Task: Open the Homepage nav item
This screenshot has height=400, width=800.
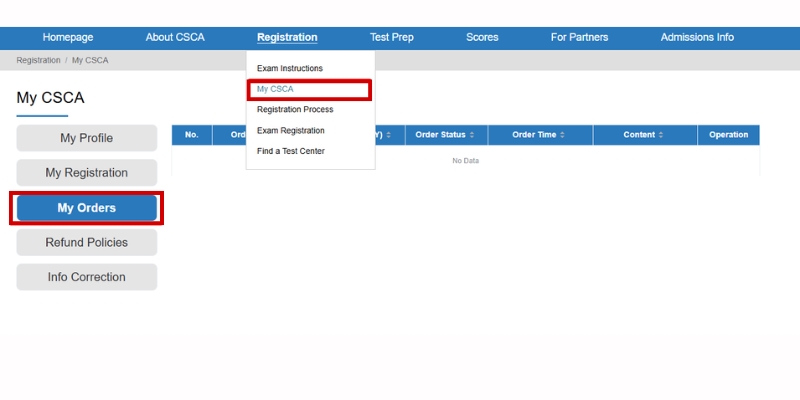Action: [68, 37]
